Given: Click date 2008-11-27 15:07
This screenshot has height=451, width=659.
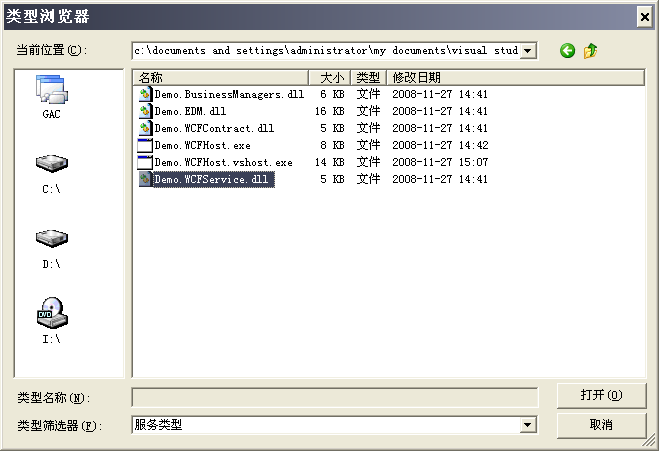Looking at the screenshot, I should [440, 162].
